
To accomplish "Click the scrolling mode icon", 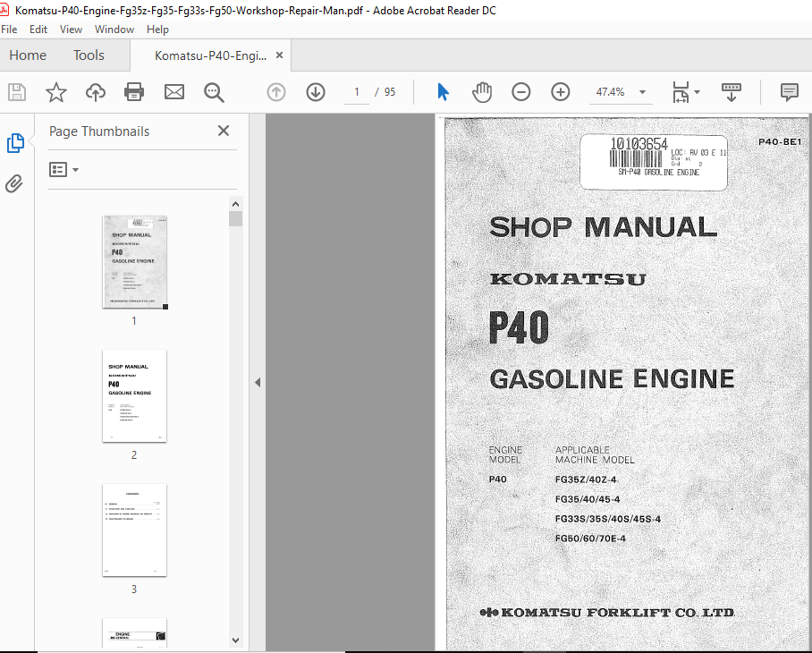I will point(732,92).
